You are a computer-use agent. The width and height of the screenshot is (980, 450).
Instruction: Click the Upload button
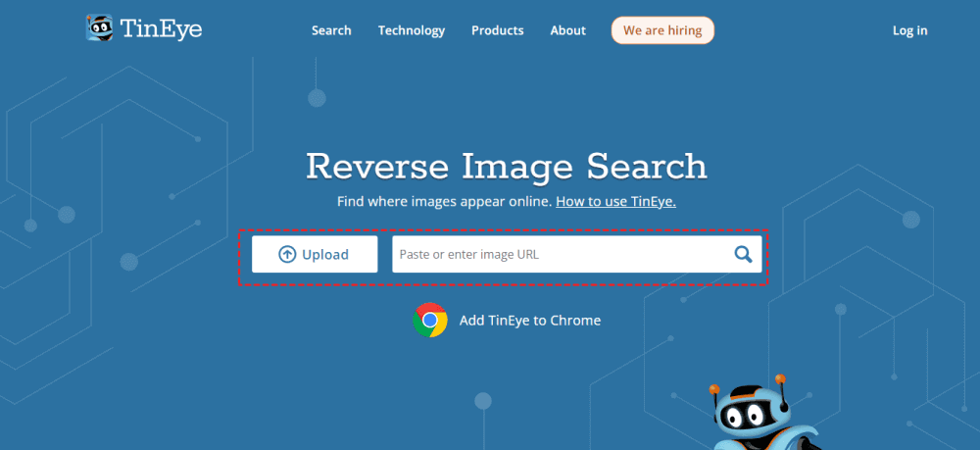coord(315,254)
